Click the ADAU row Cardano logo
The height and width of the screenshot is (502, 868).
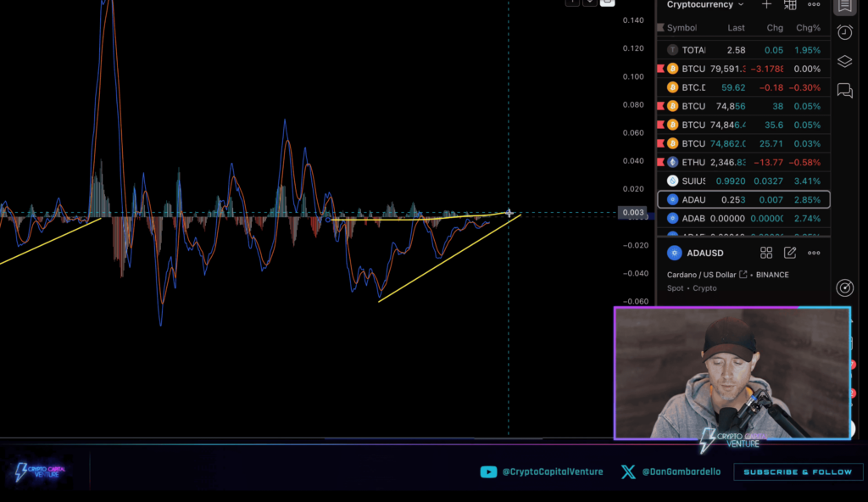pos(672,199)
